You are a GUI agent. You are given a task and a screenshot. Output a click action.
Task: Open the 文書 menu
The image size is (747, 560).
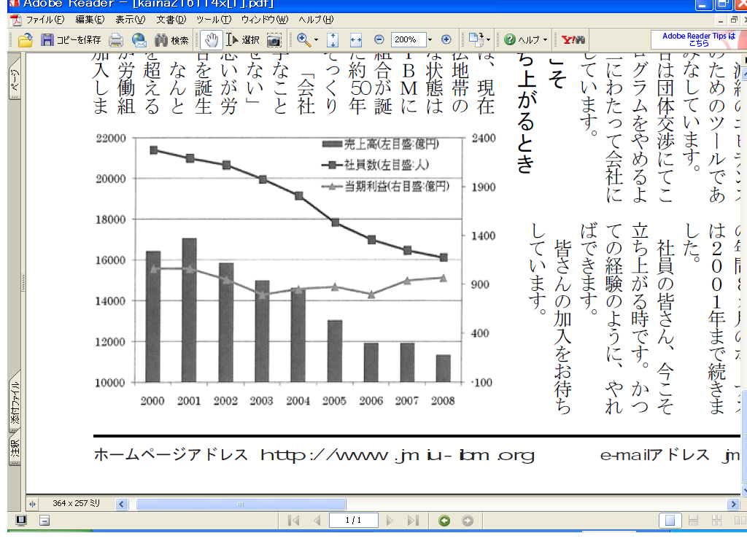tap(170, 20)
